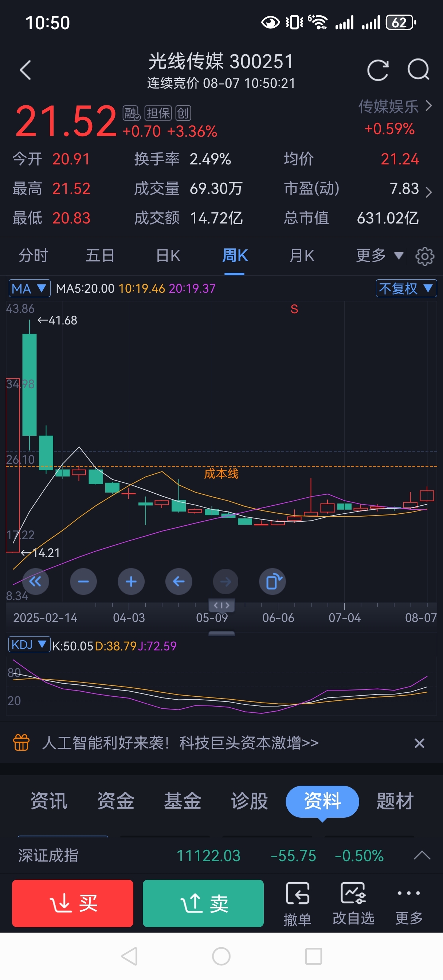
Task: Tap the 担保 collateral badge
Action: tap(158, 113)
